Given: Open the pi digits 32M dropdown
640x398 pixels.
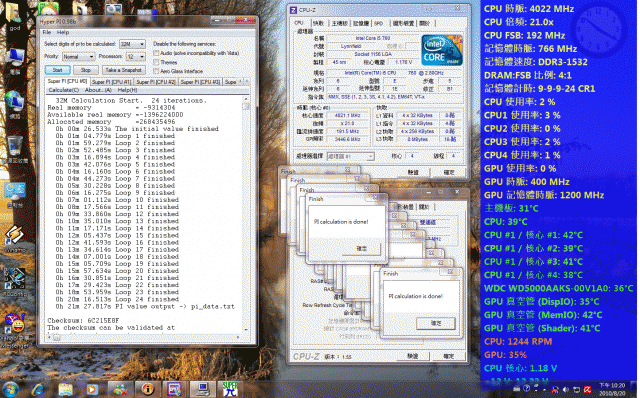Looking at the screenshot, I should point(132,44).
